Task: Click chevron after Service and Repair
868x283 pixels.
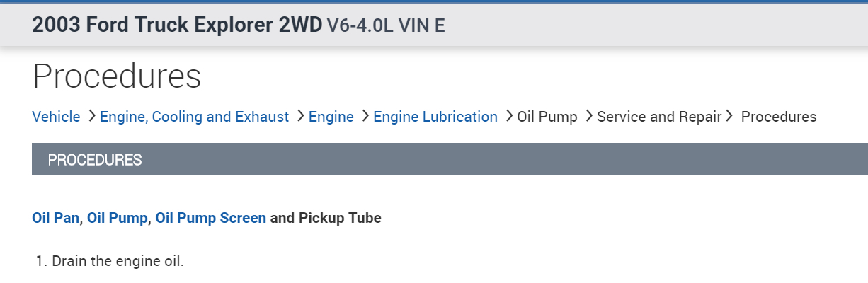Action: [x=728, y=116]
